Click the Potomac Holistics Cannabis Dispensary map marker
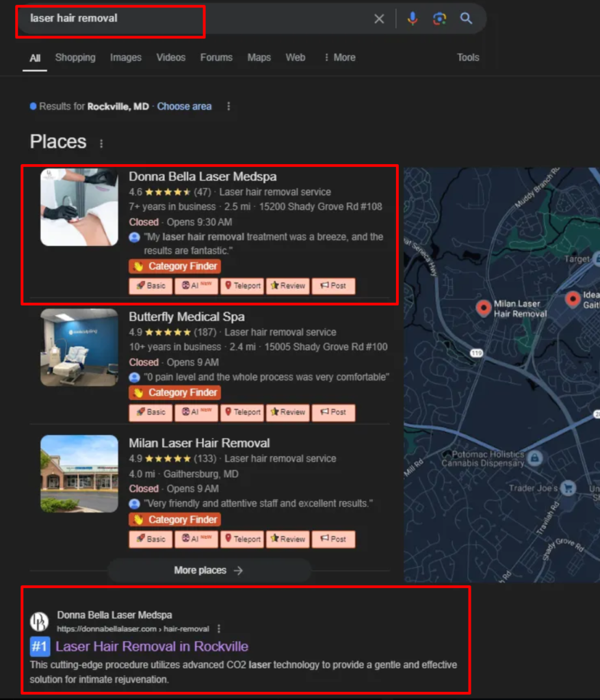 pyautogui.click(x=535, y=457)
